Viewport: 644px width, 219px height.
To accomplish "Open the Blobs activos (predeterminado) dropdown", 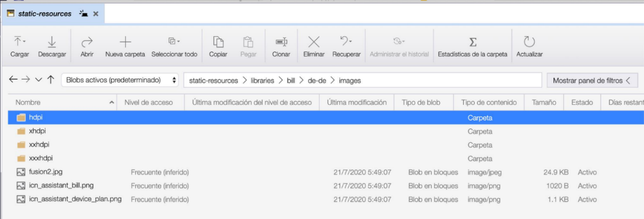I will [x=120, y=80].
